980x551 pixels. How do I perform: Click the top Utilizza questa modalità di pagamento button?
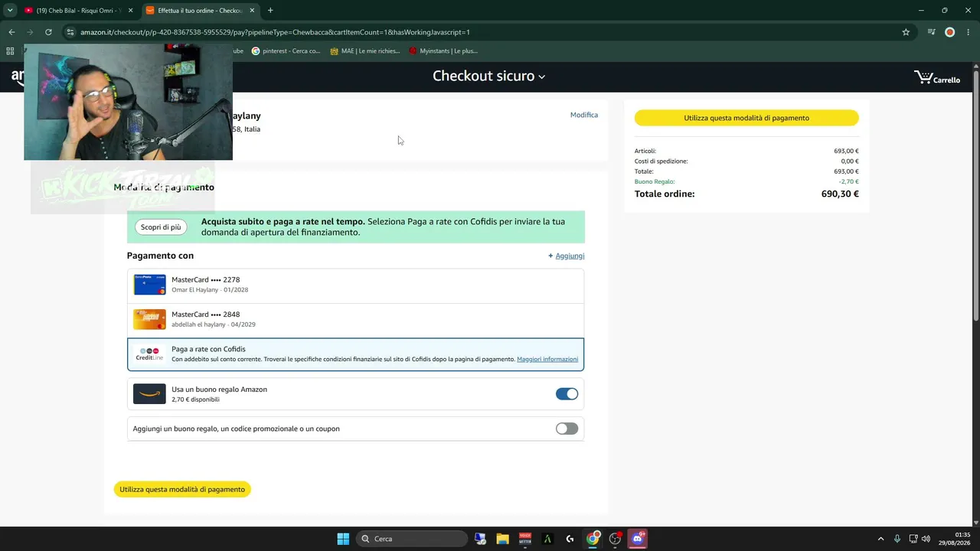pos(746,118)
